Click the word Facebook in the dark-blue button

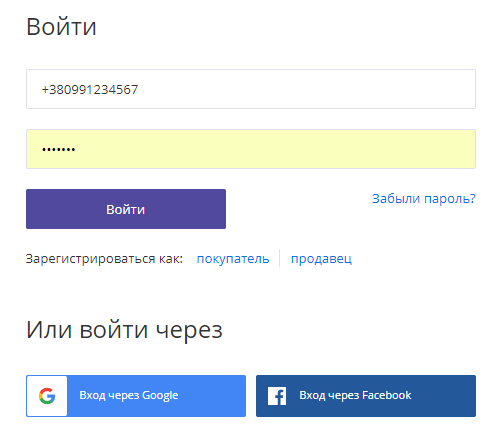[x=387, y=395]
